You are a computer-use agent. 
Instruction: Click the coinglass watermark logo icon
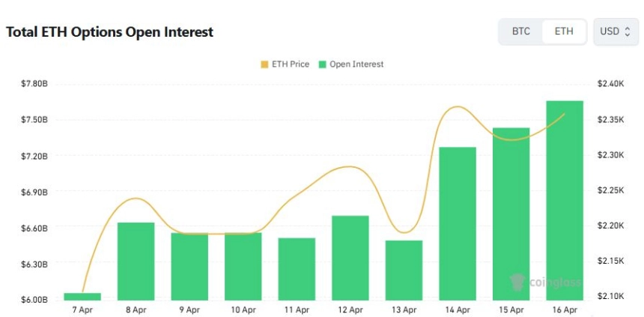tap(517, 283)
